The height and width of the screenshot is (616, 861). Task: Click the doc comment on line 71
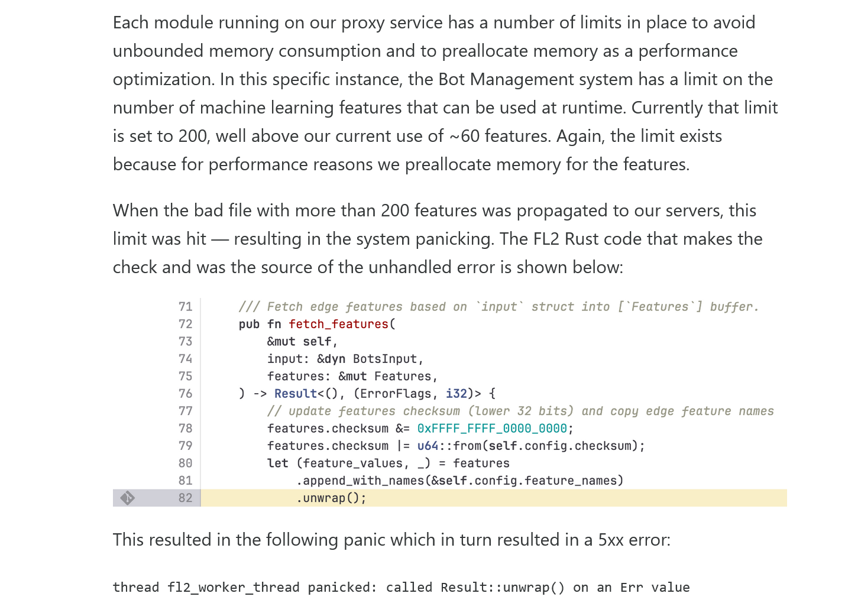click(498, 307)
